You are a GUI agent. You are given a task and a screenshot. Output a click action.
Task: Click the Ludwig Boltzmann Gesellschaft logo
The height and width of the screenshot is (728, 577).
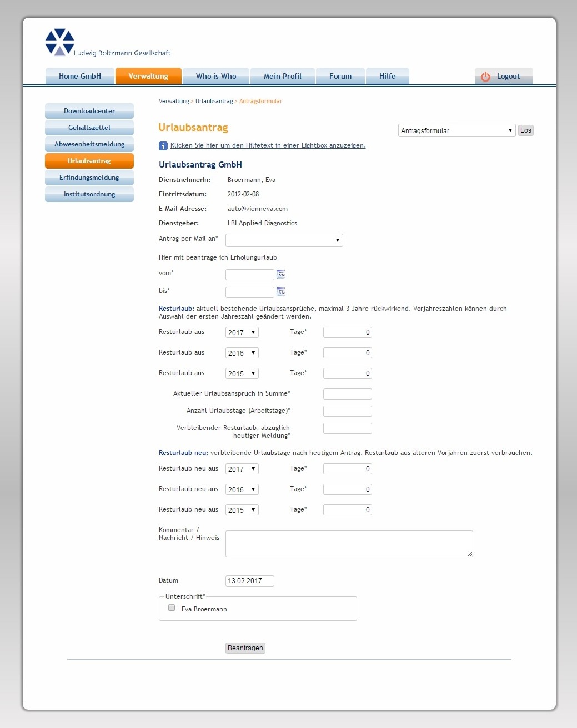59,42
